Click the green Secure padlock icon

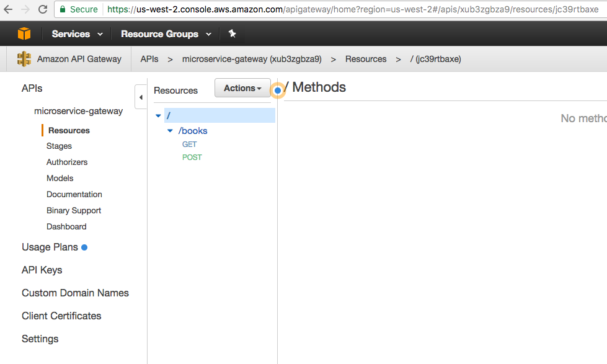pos(63,9)
